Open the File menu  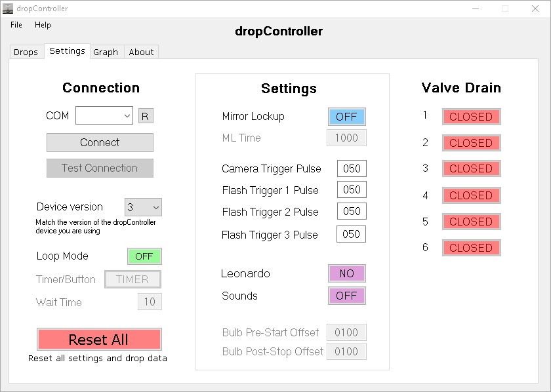point(16,25)
